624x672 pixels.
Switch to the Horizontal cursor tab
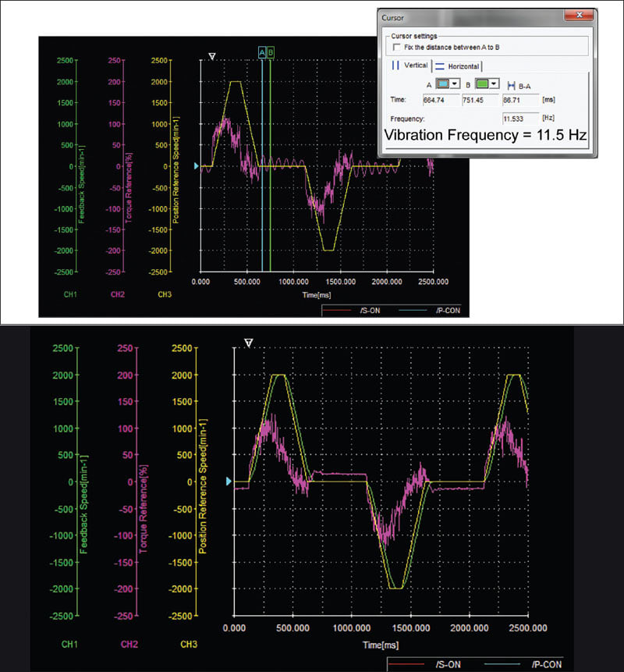457,66
